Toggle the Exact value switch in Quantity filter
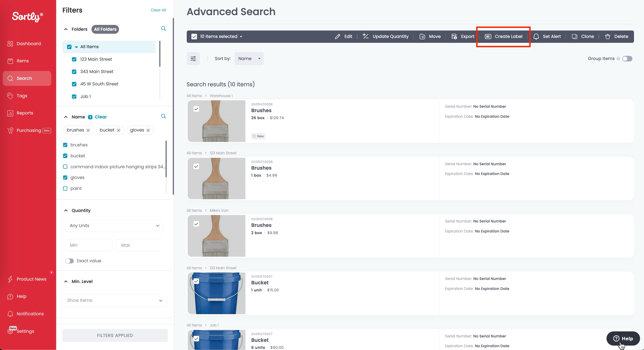The width and height of the screenshot is (644, 350). (x=69, y=261)
